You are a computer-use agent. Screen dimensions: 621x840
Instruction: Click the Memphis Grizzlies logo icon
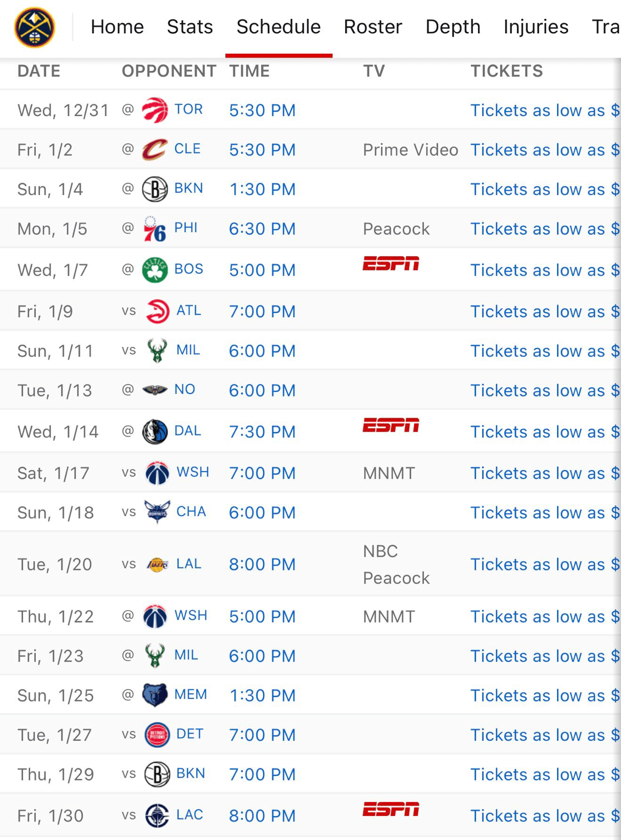[155, 695]
